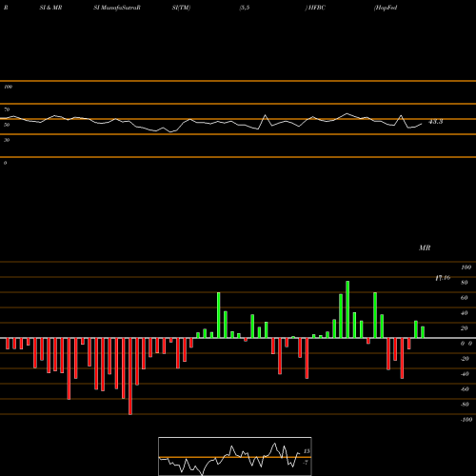
Task: Click the -20 label on MR axis
Action: [x=465, y=359]
